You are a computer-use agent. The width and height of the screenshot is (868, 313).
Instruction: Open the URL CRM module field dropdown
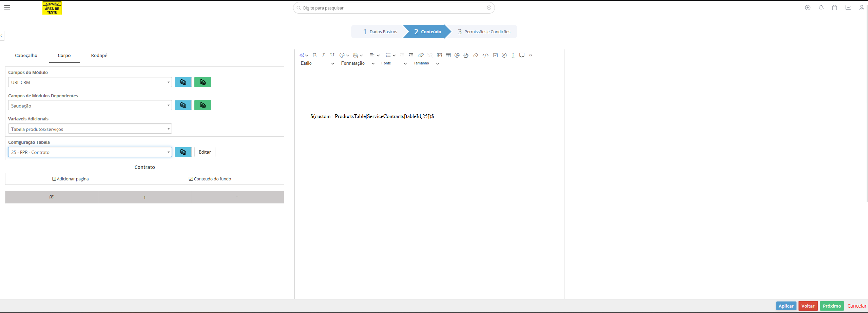point(90,82)
